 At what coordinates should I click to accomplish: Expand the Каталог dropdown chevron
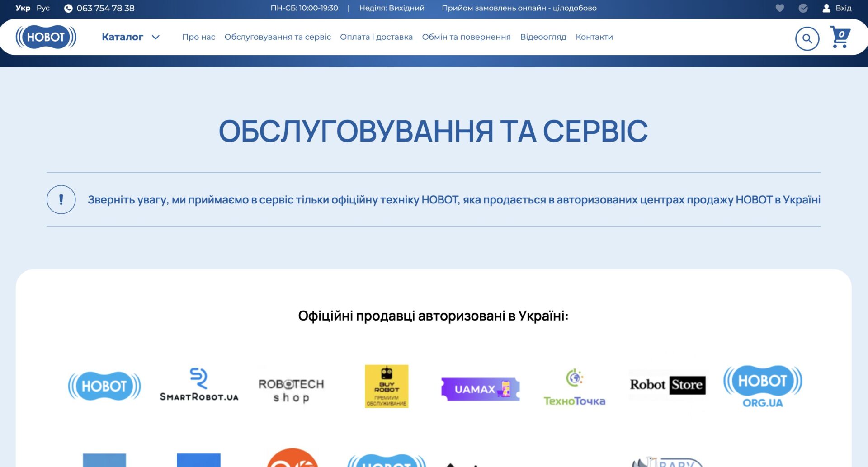[156, 37]
